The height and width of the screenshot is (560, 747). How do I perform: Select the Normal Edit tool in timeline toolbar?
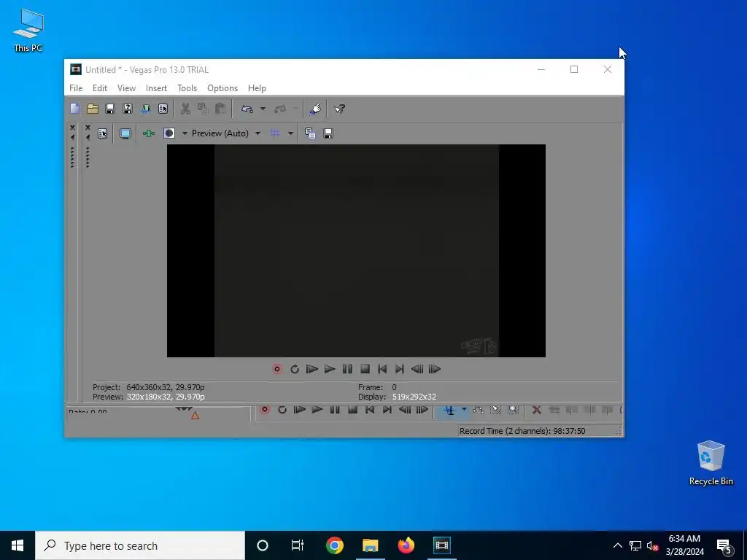click(x=449, y=410)
